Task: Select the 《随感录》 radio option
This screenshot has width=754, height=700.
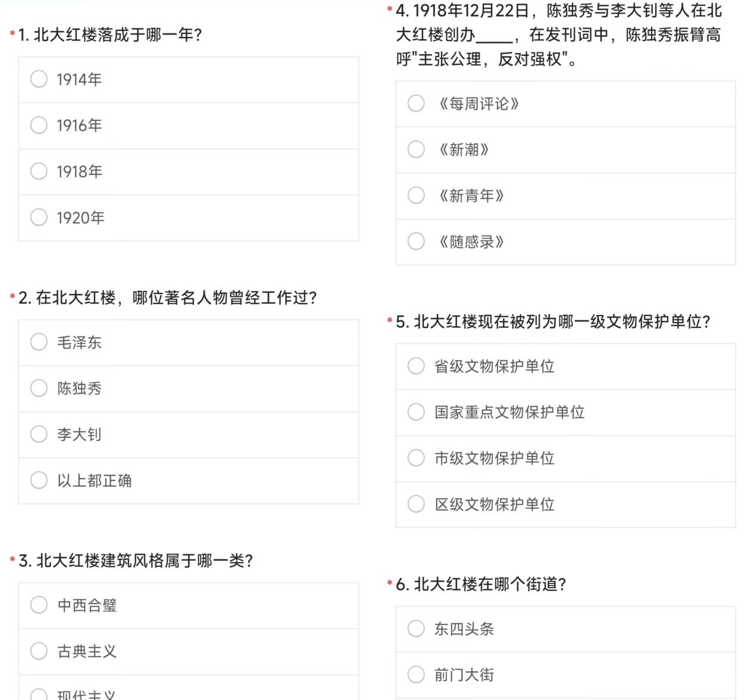Action: 416,242
